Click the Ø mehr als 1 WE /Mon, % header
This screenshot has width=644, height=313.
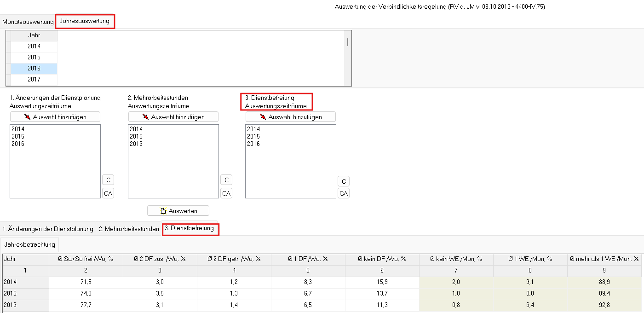(x=604, y=259)
